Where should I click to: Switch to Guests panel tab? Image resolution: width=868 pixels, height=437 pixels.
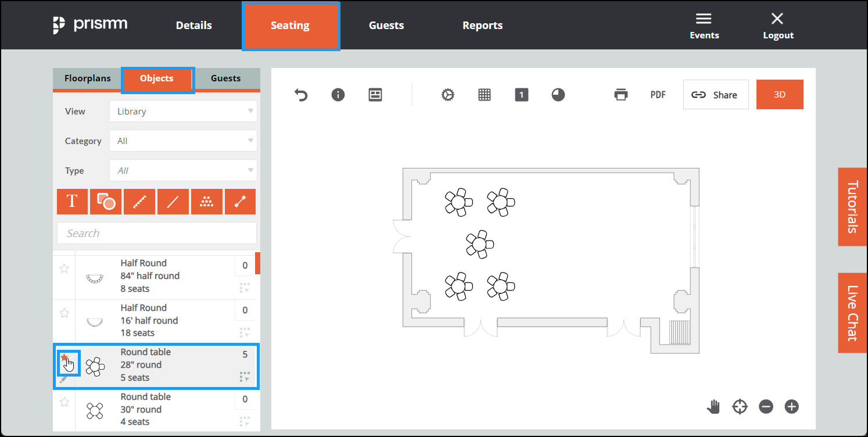point(226,78)
